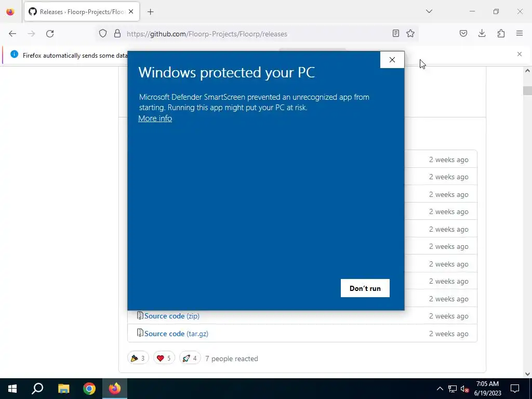
Task: Show hidden system tray icons
Action: click(x=440, y=389)
